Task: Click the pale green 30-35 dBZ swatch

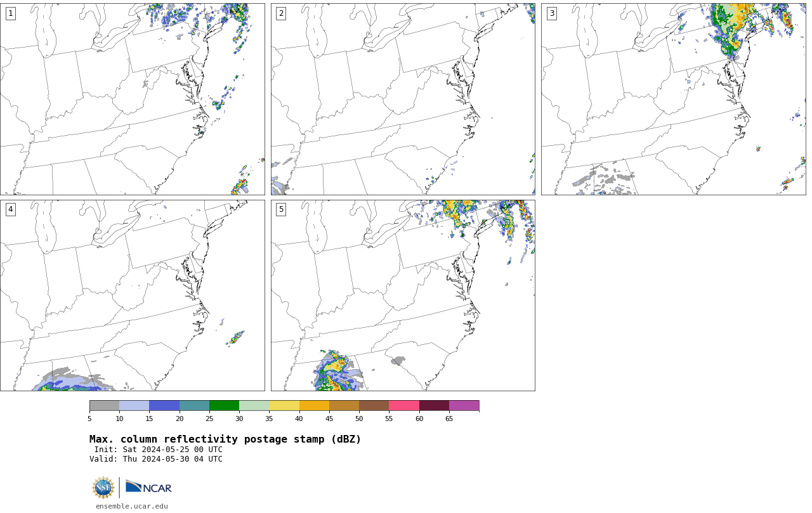Action: (x=254, y=406)
